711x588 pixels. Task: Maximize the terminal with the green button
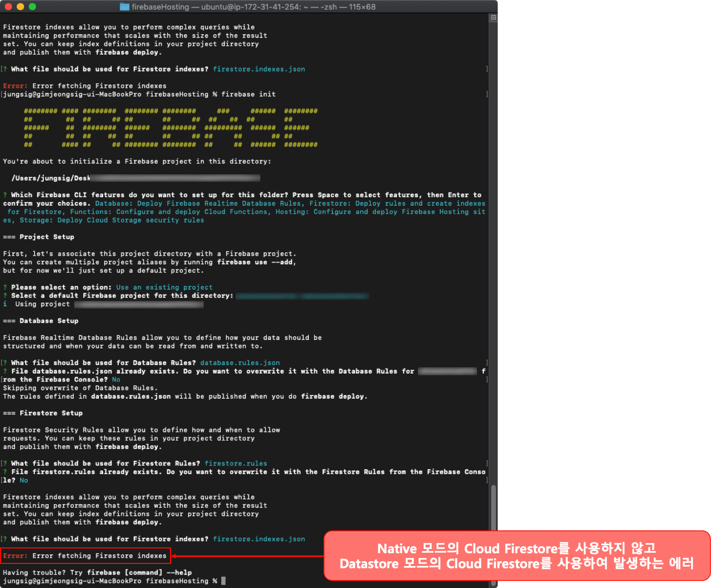point(32,7)
